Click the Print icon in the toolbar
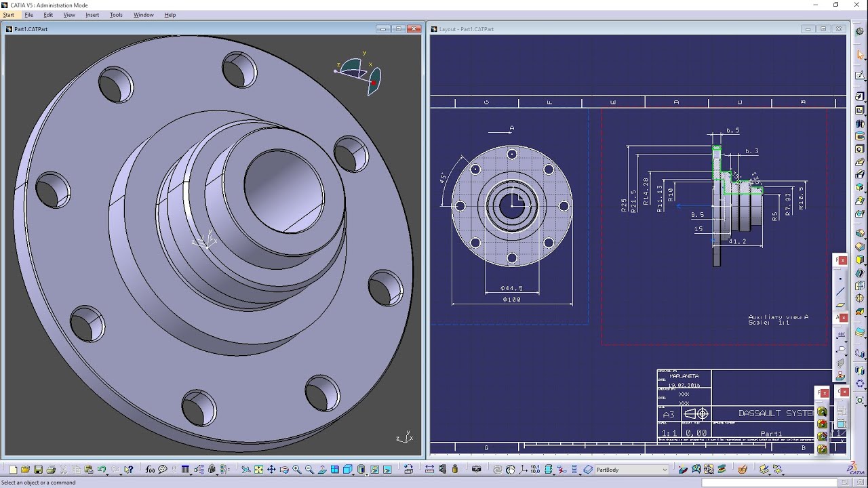The image size is (868, 488). click(51, 469)
